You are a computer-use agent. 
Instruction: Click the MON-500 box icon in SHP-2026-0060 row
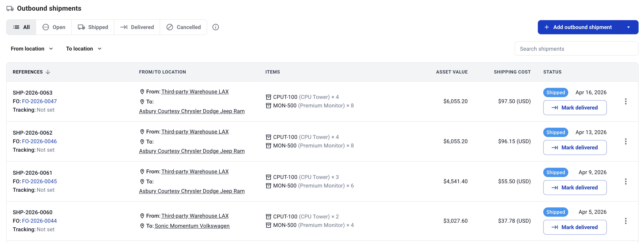[x=268, y=225]
